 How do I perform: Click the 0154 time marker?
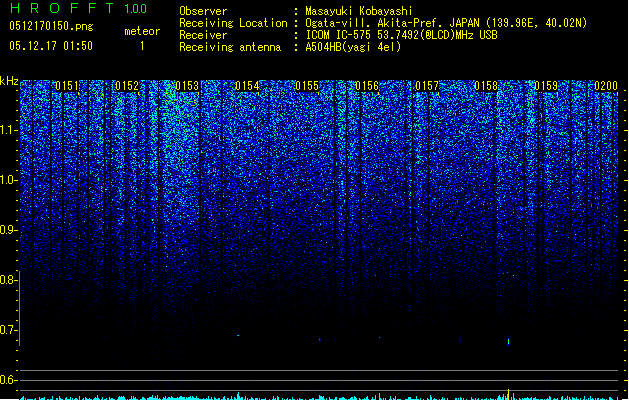click(x=247, y=86)
